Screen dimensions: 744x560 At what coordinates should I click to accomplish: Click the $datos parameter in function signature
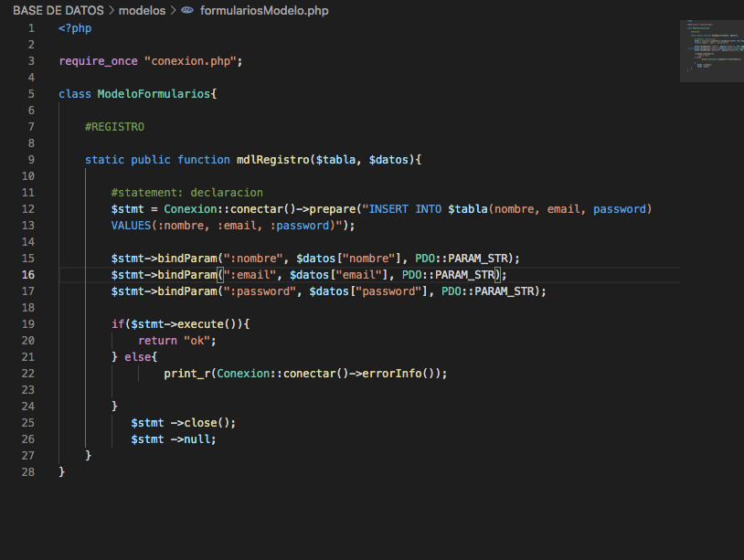click(x=388, y=160)
